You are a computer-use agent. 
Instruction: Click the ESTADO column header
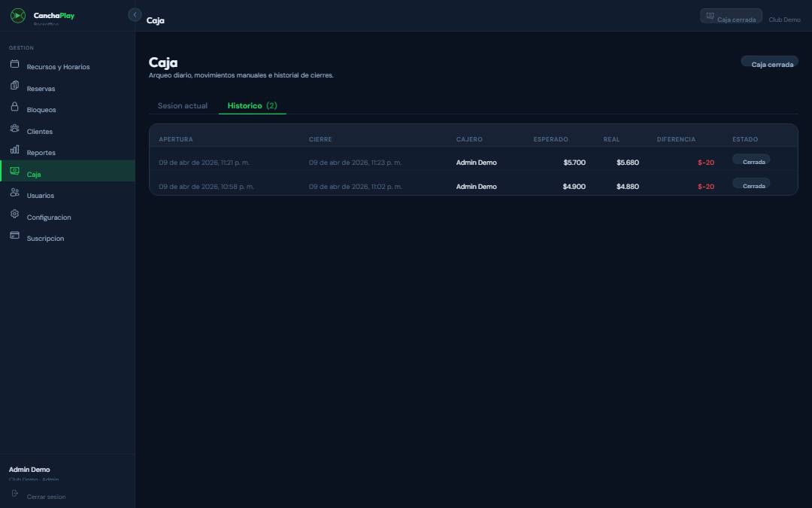[744, 139]
